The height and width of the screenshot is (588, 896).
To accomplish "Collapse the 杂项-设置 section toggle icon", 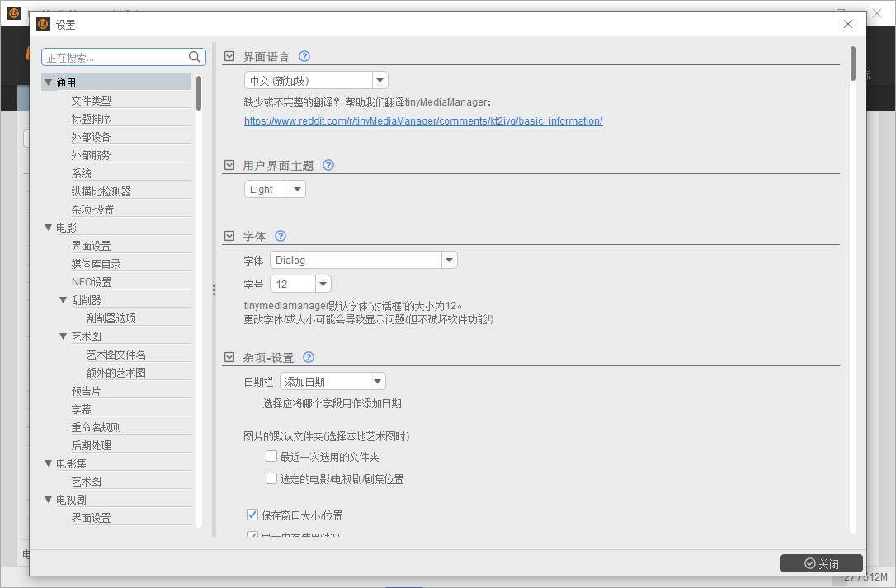I will 230,358.
